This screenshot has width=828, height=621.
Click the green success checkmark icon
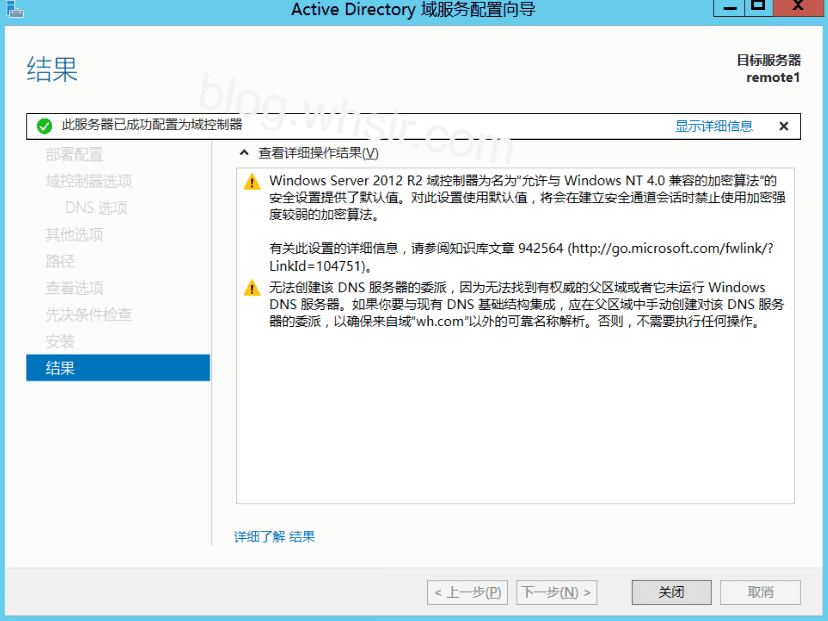[x=44, y=126]
